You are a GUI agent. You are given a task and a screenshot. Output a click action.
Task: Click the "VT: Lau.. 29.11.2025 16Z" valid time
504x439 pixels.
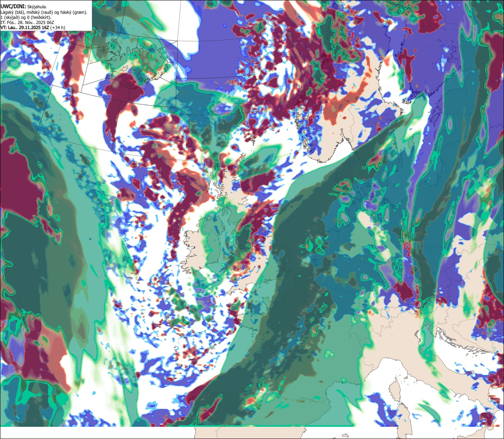pos(24,28)
